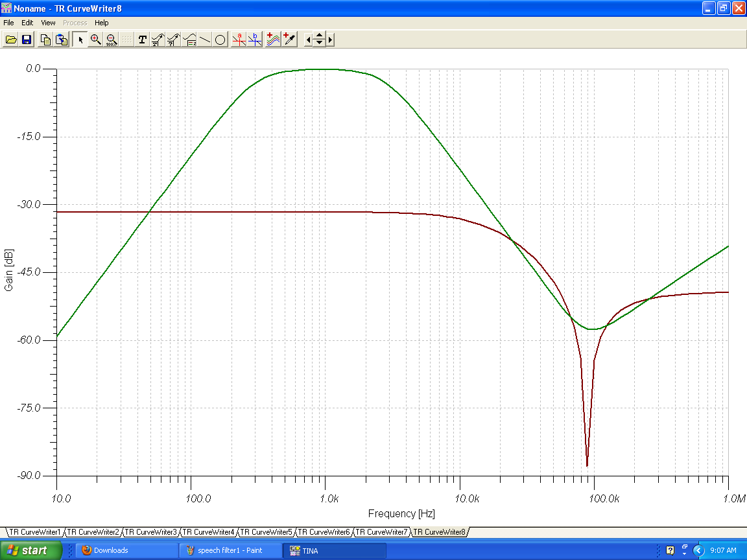Open the Windows start menu
The width and height of the screenshot is (747, 560).
pos(31,550)
